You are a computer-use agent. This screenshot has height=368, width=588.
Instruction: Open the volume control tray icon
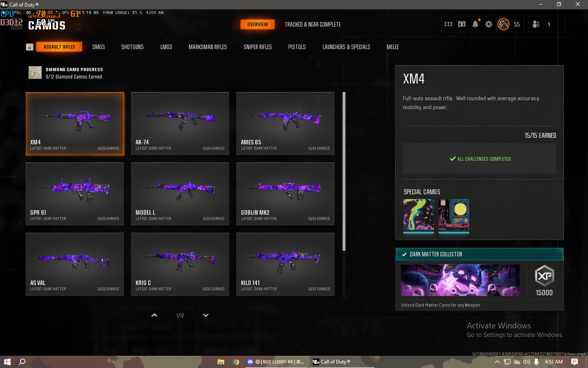[526, 362]
